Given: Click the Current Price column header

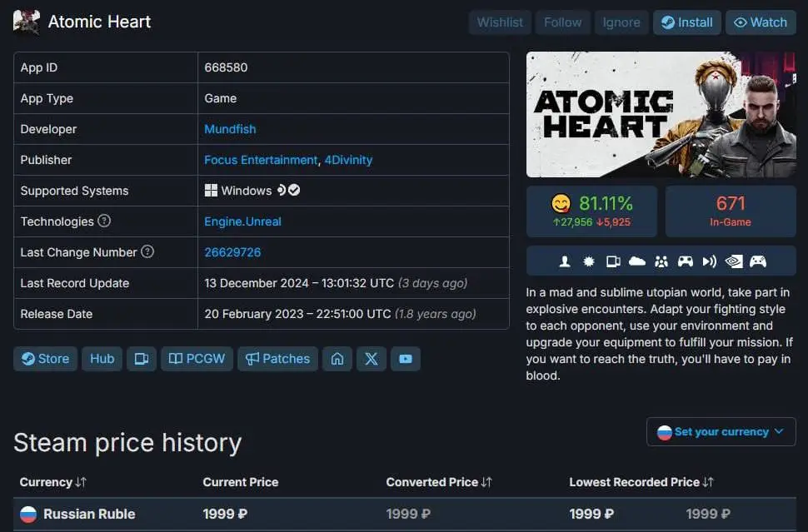Looking at the screenshot, I should (x=241, y=482).
